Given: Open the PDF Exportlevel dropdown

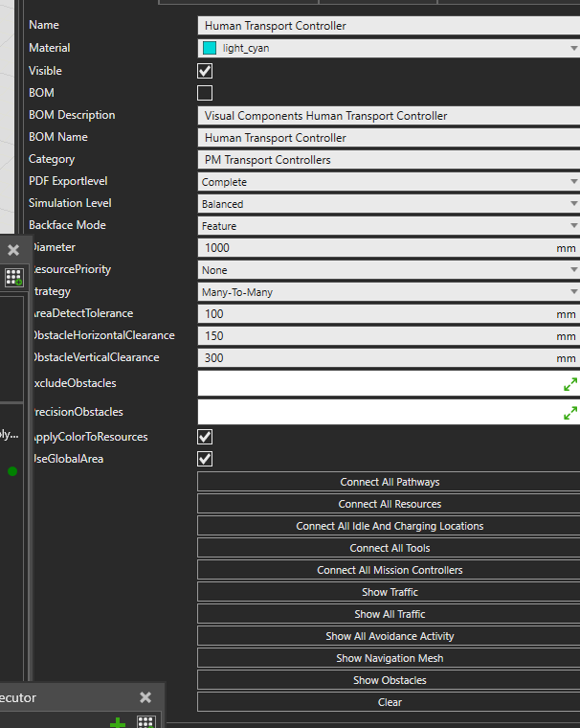Looking at the screenshot, I should pos(389,182).
